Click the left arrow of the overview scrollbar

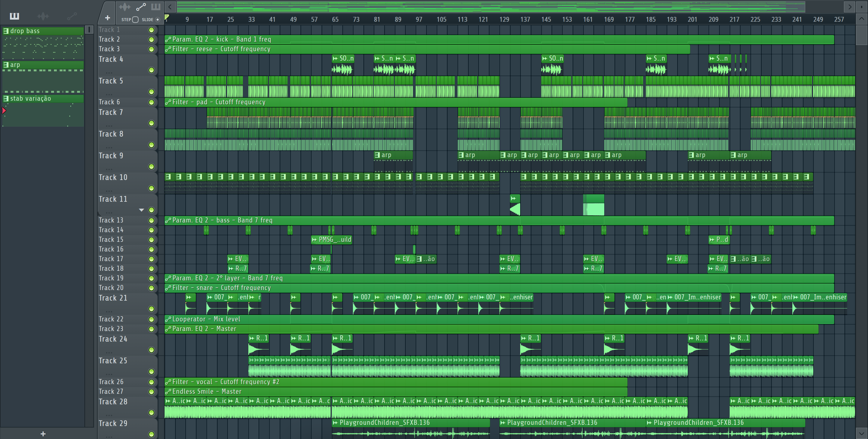170,7
